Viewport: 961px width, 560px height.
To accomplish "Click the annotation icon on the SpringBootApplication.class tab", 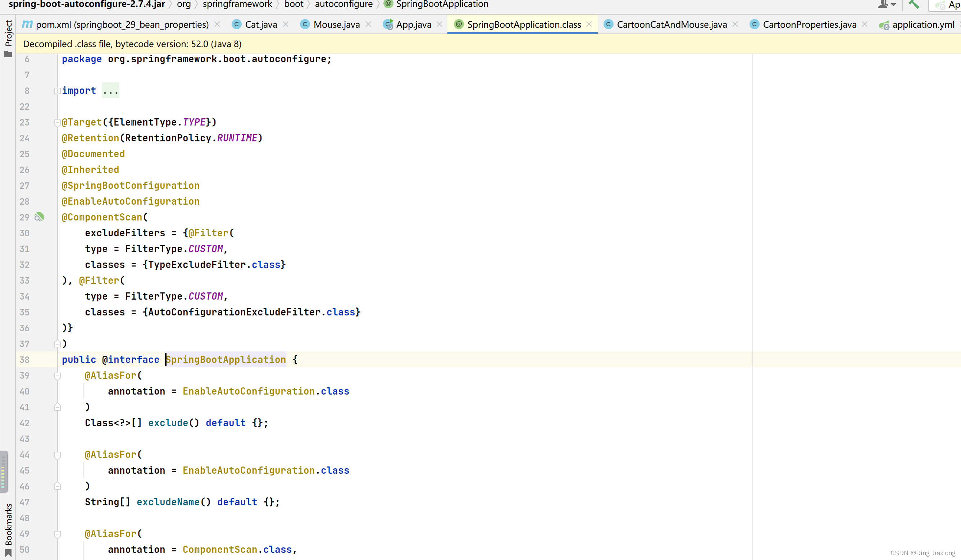I will point(459,24).
